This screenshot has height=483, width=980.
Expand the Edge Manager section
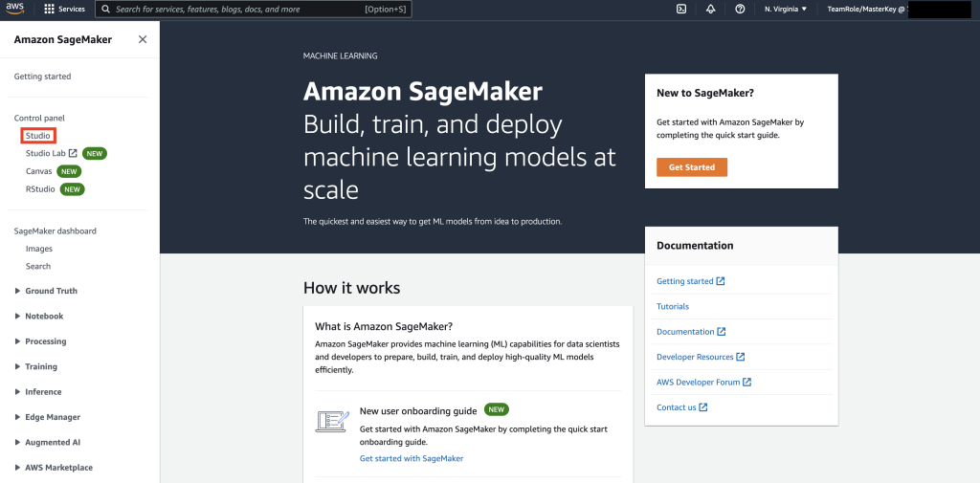(48, 417)
